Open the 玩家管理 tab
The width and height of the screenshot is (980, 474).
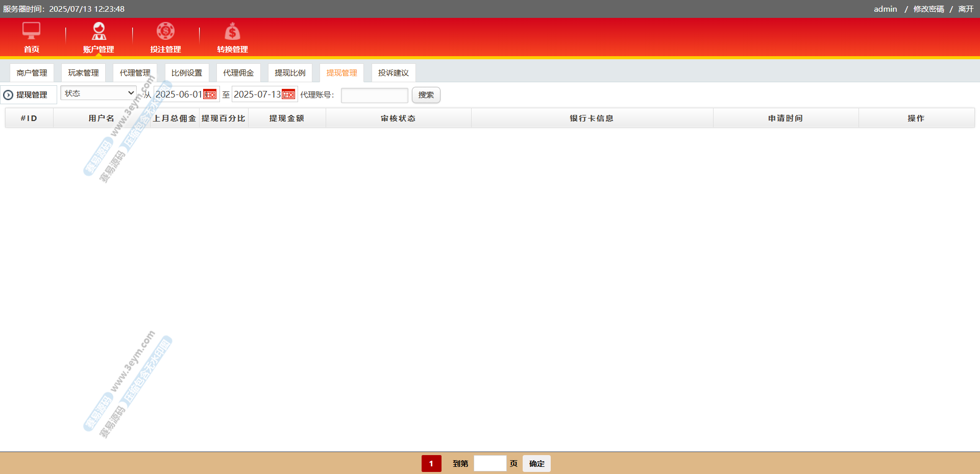click(x=83, y=73)
